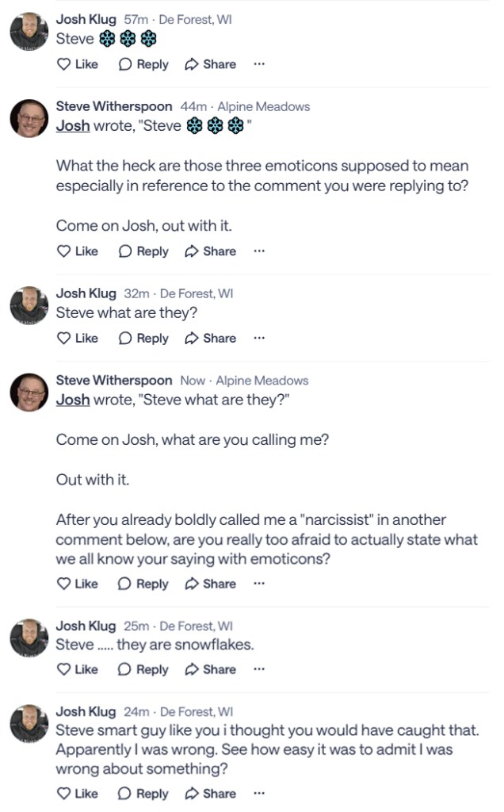The width and height of the screenshot is (504, 812).
Task: Reply to 'they are snowflakes' comment
Action: coord(143,669)
